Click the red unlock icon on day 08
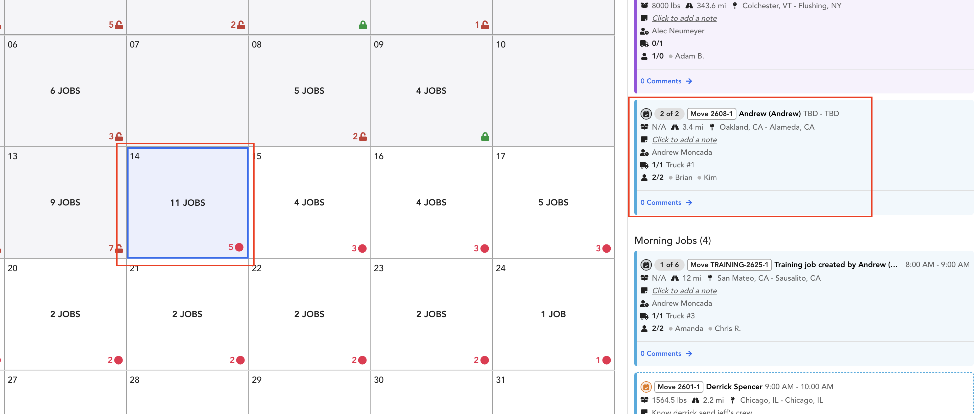This screenshot has width=980, height=414. coord(363,136)
